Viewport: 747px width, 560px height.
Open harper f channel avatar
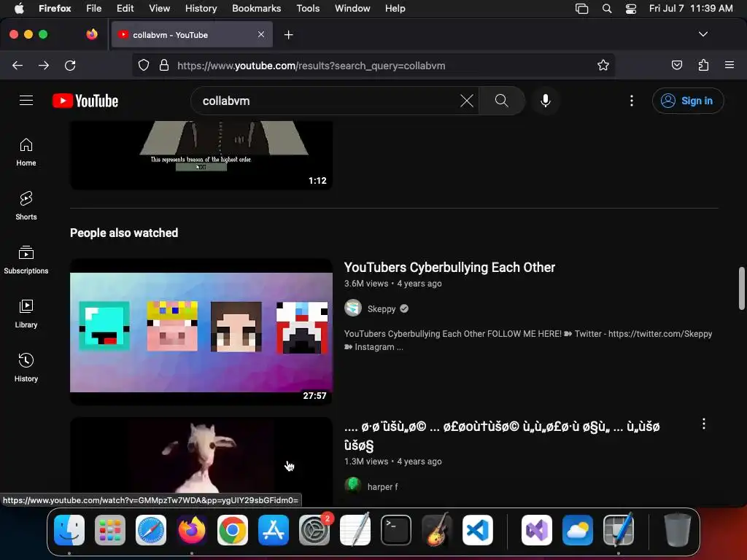(353, 485)
